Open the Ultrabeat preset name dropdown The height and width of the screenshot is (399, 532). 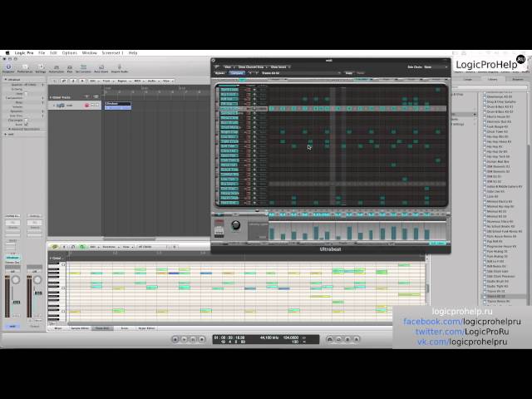(301, 73)
